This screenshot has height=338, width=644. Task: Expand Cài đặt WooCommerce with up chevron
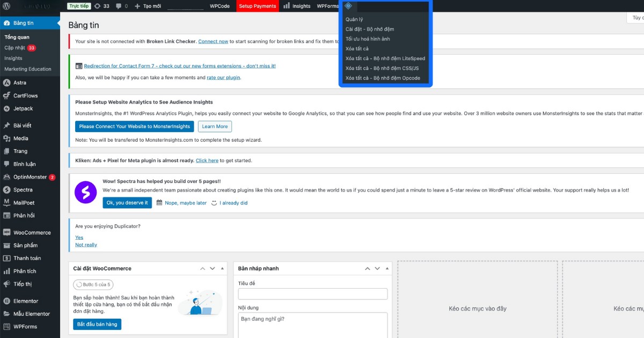pyautogui.click(x=202, y=268)
